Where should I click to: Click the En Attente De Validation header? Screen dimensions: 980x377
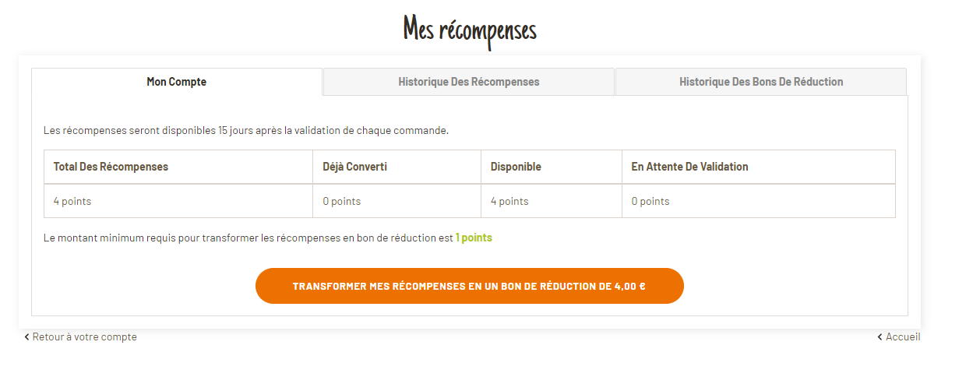point(689,167)
